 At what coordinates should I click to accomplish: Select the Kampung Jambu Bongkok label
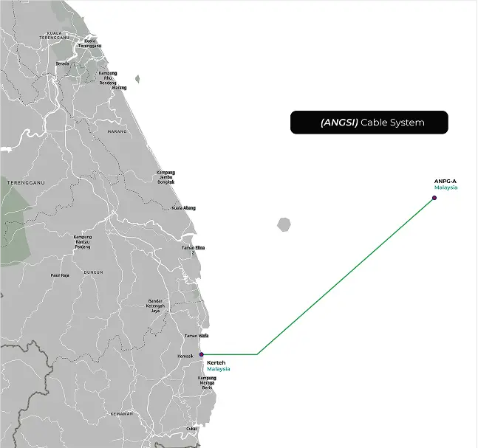[165, 177]
